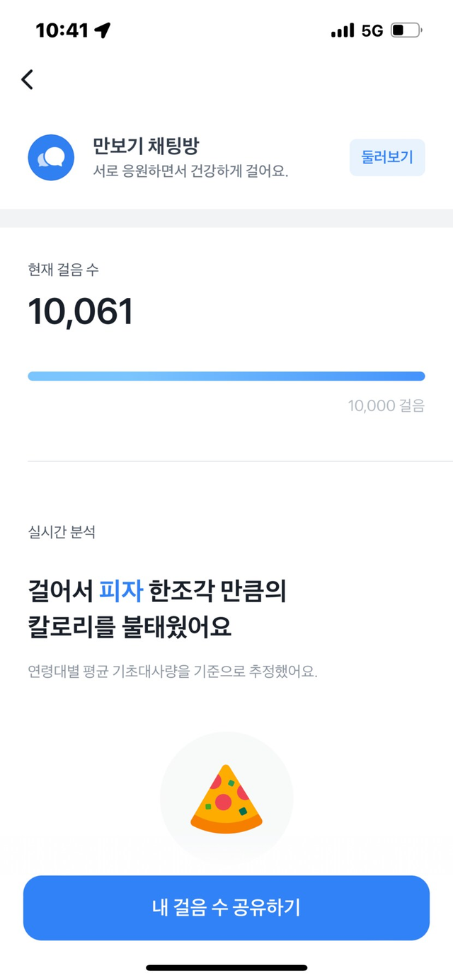Open the 만보기 채팅방 title
This screenshot has width=453, height=980.
click(146, 146)
